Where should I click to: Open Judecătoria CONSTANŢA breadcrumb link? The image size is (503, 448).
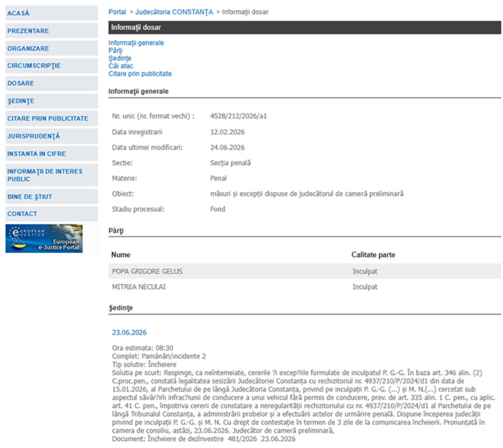point(174,12)
